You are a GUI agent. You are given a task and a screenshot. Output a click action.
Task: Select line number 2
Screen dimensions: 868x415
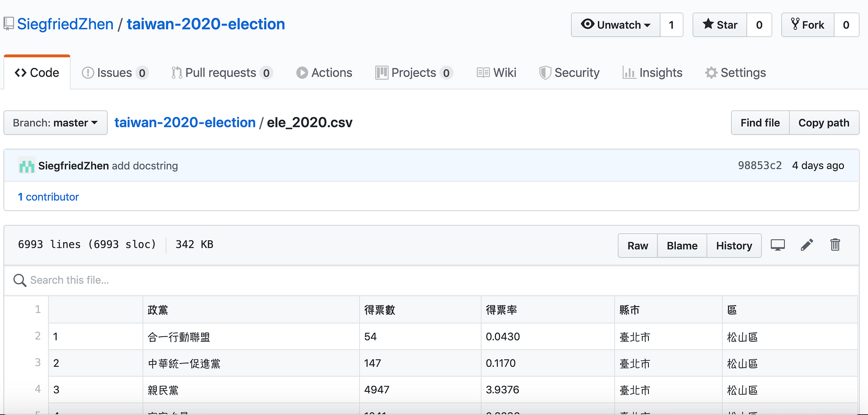pyautogui.click(x=38, y=336)
